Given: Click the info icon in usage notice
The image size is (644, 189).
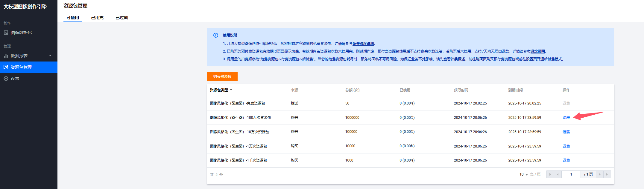Looking at the screenshot, I should click(216, 35).
